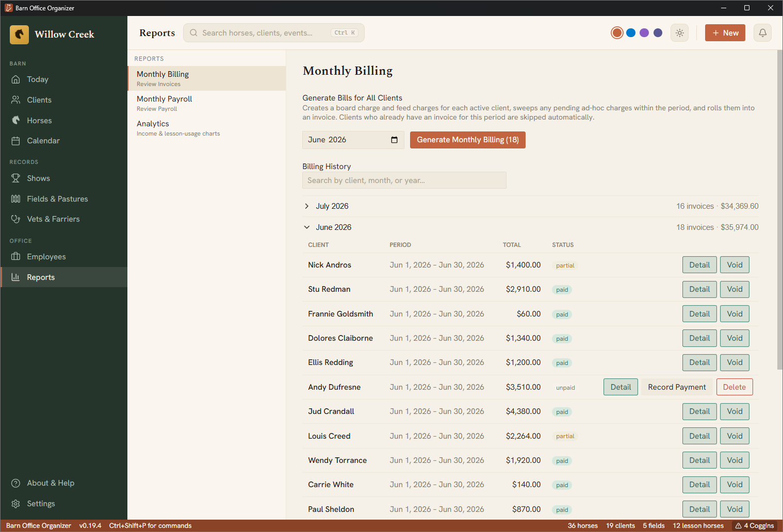Click the 12 lesson horses status entry

click(x=698, y=526)
